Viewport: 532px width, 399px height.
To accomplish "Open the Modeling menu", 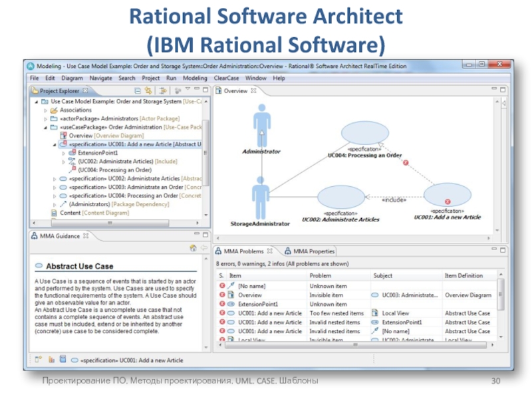I will (x=195, y=78).
